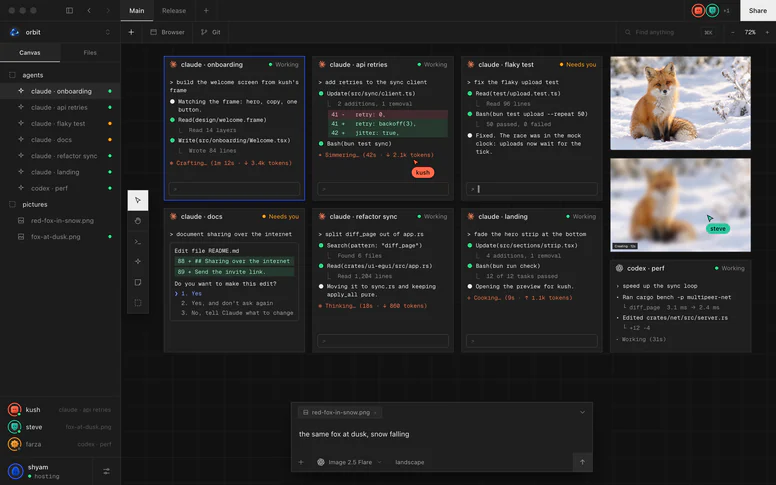Switch to the Main tab

(137, 10)
